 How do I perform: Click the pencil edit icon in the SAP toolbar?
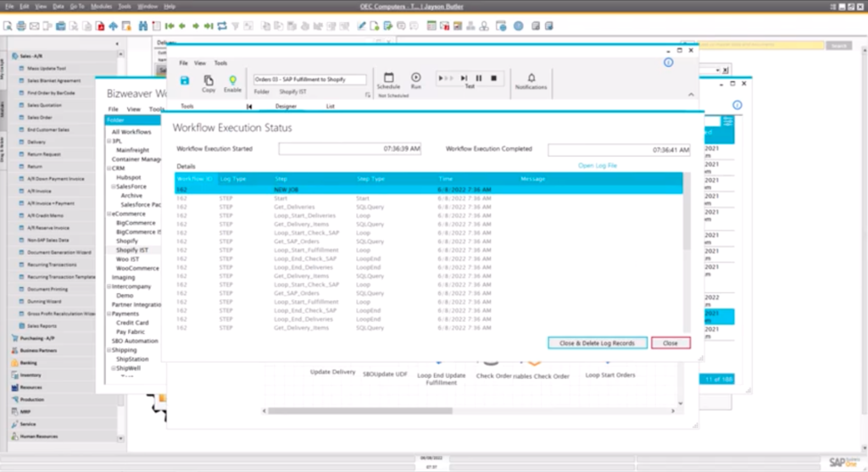point(361,26)
